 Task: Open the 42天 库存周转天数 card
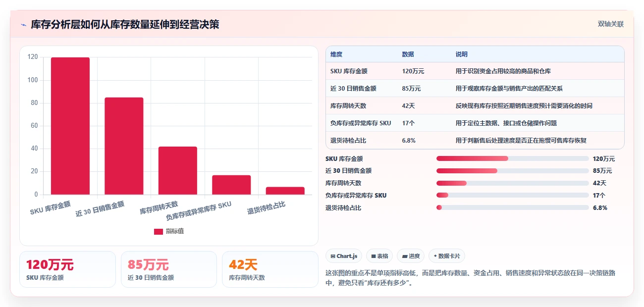270,269
